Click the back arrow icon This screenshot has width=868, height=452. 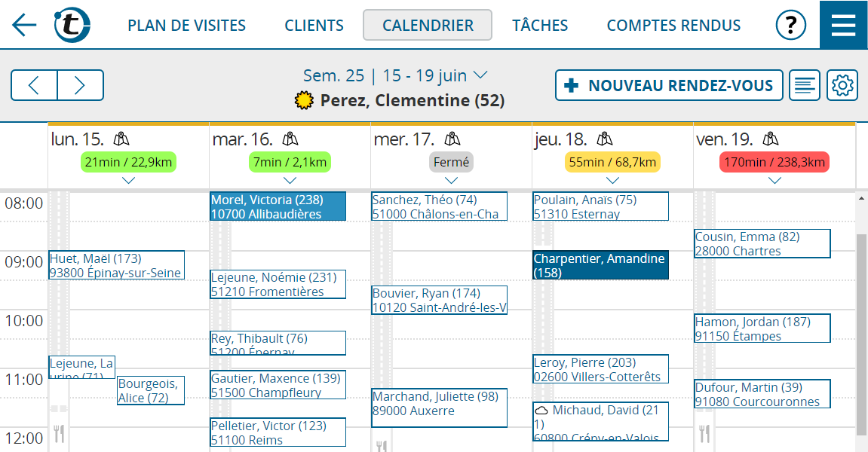coord(24,25)
